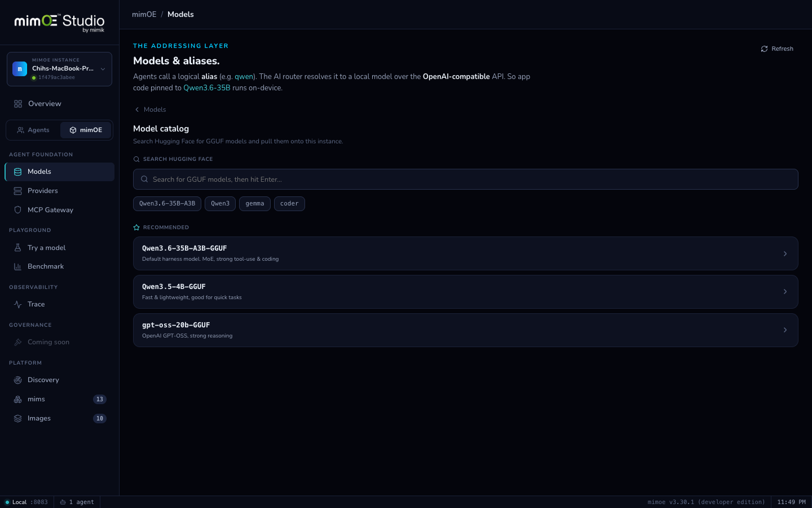The height and width of the screenshot is (508, 812).
Task: Expand chevron on Qwen3.6-35B-A3B-GGUF row
Action: [x=785, y=253]
